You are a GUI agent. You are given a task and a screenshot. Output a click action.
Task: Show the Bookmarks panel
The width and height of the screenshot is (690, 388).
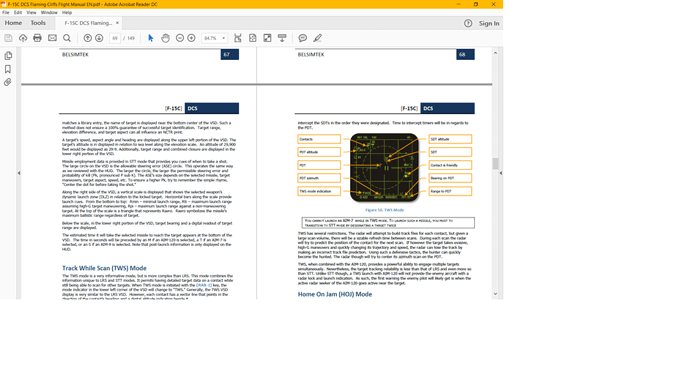click(x=8, y=69)
